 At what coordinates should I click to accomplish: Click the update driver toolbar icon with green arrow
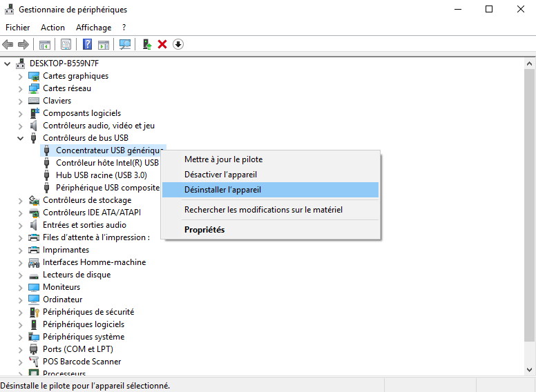point(146,44)
